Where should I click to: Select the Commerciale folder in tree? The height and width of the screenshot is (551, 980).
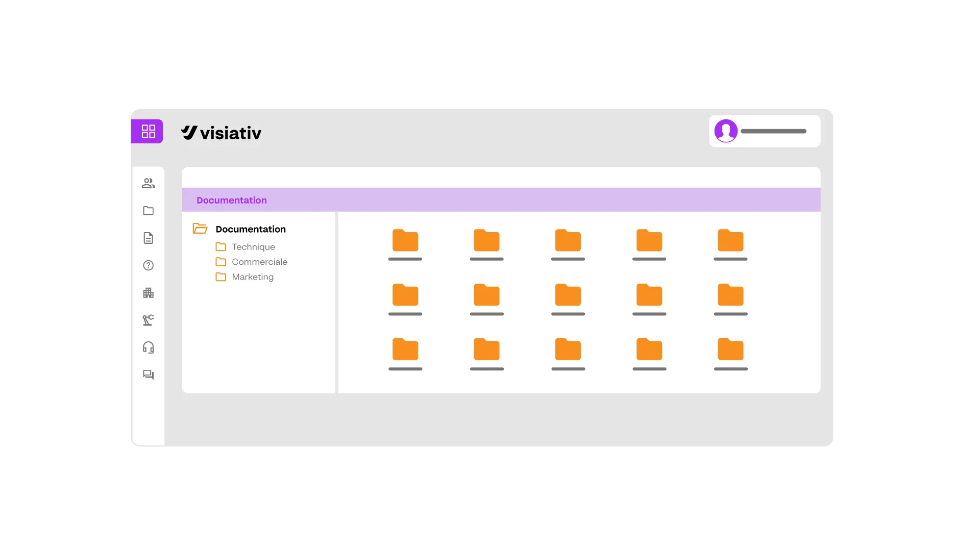(259, 262)
